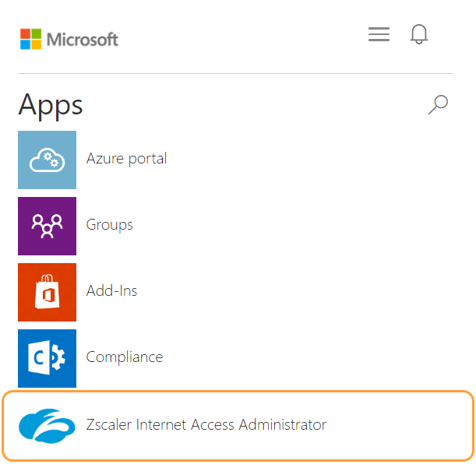Click empty space right of Compliance label

click(x=312, y=357)
